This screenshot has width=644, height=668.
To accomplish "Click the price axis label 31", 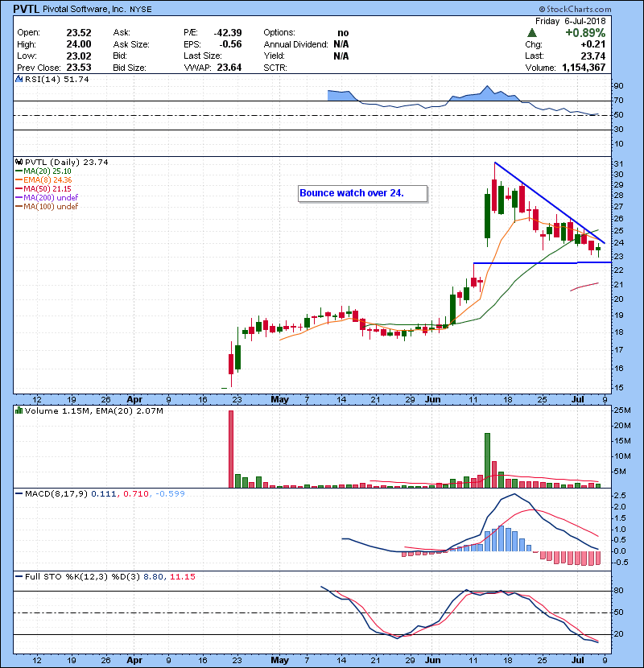I will (618, 164).
